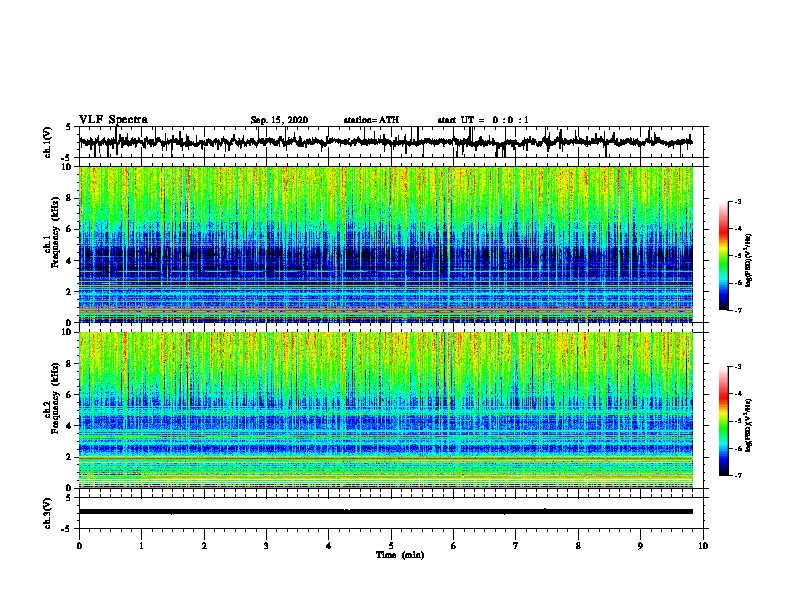Click the "5" minute tick label
Screen dimensions: 792x612
tap(391, 546)
